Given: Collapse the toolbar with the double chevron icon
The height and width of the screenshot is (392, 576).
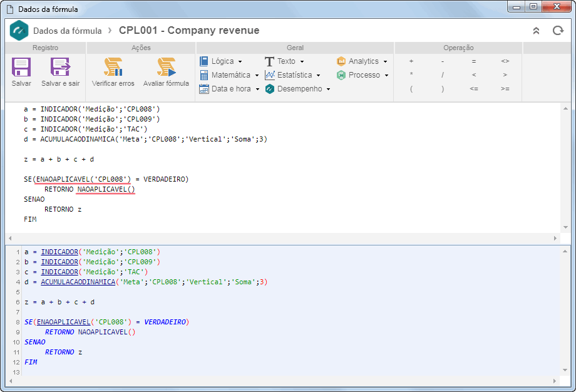Looking at the screenshot, I should point(537,31).
